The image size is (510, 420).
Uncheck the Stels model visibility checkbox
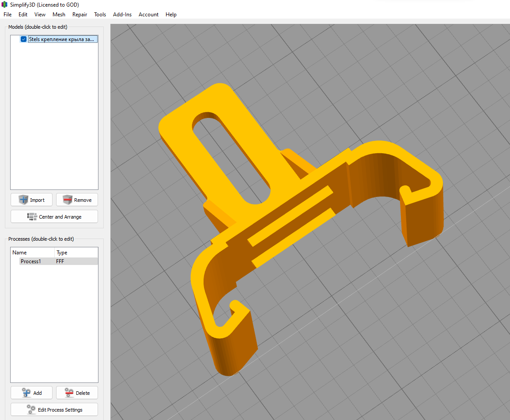pos(23,39)
